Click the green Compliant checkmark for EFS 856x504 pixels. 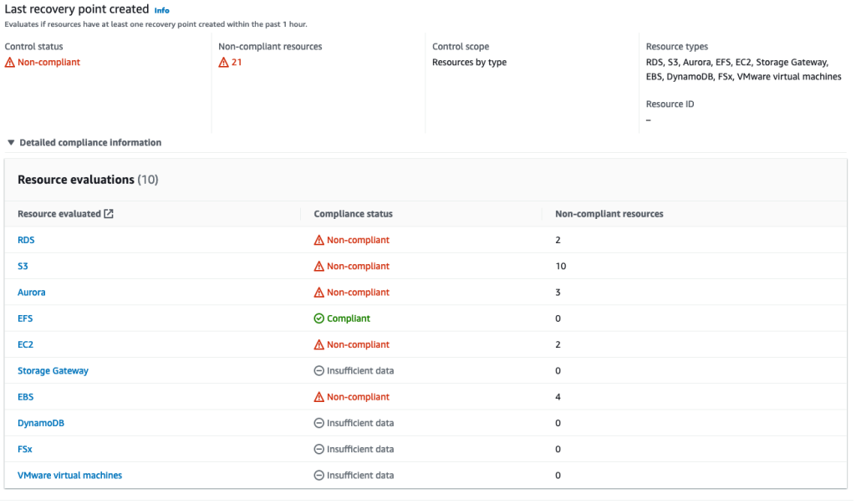tap(318, 318)
